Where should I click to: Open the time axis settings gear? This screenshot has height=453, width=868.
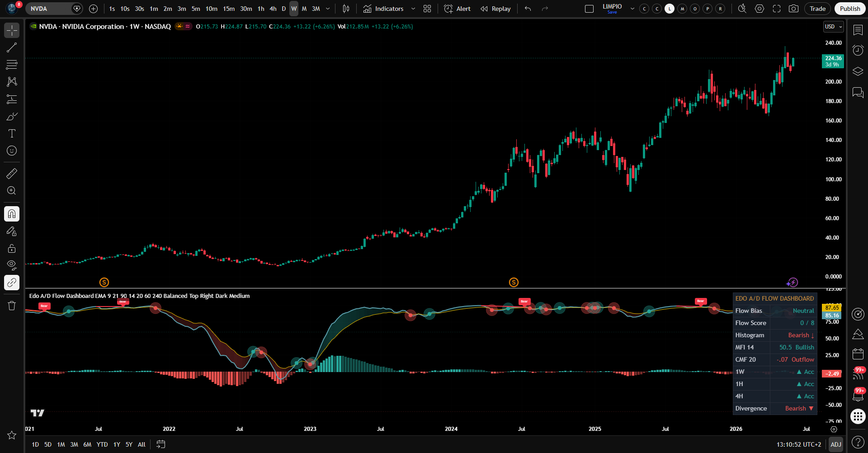click(834, 429)
